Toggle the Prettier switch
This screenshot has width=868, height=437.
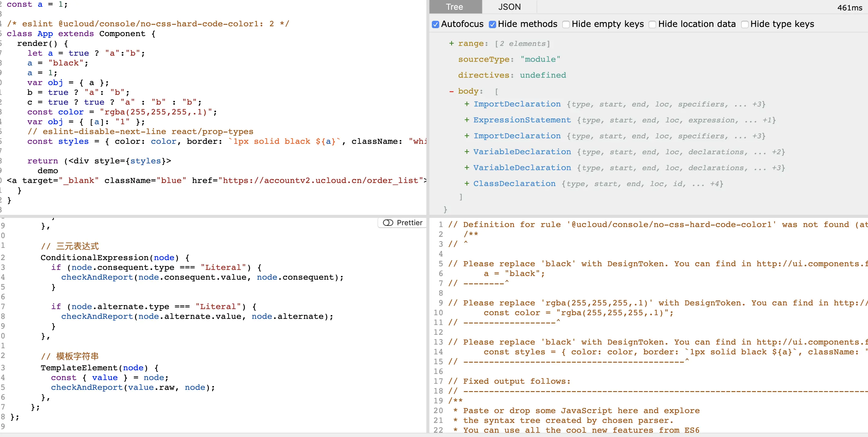(388, 222)
